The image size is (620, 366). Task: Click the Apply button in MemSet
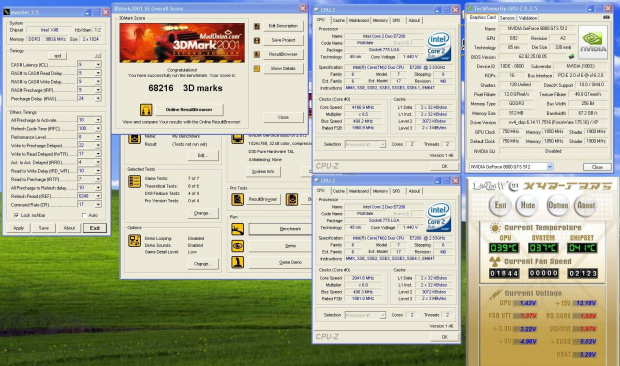(19, 228)
